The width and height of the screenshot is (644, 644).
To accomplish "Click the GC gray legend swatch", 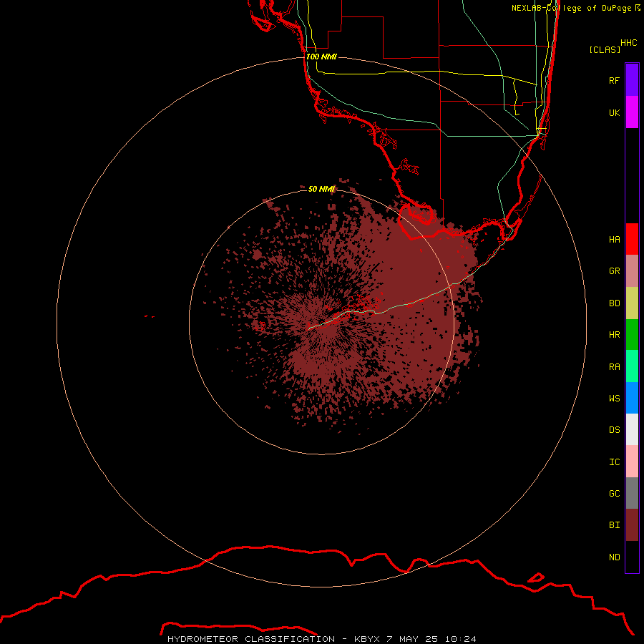I will [632, 493].
